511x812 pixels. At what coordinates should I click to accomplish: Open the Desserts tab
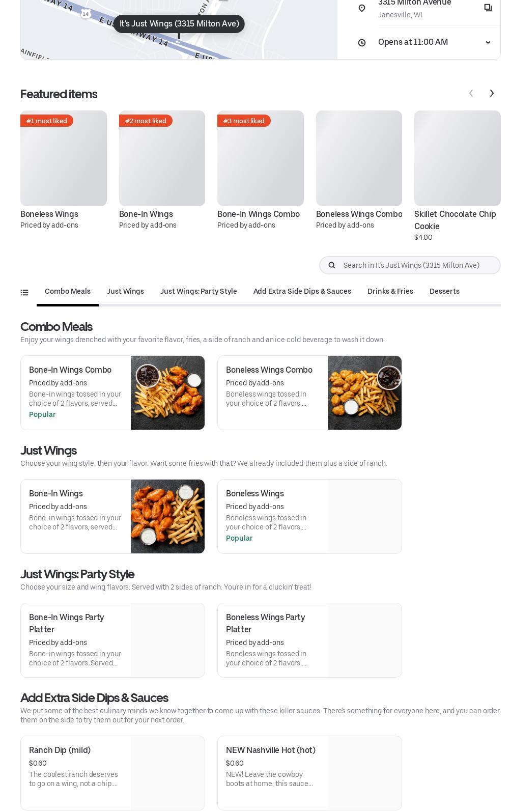tap(444, 291)
